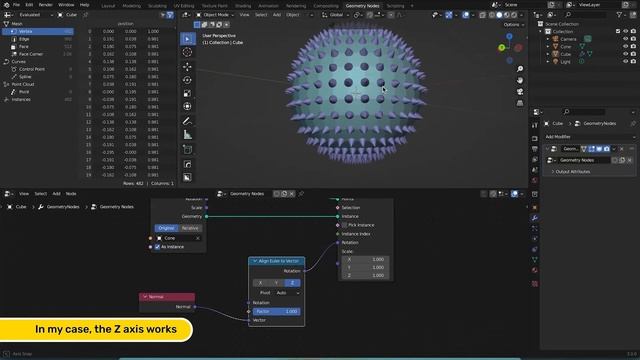Select the Move tool in viewport toolbar
The width and height of the screenshot is (640, 360).
(x=187, y=67)
